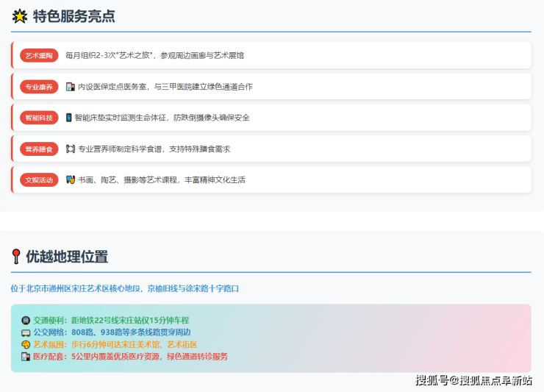544x392 pixels.
Task: Select the 营养膳食 red tag
Action: 39,149
